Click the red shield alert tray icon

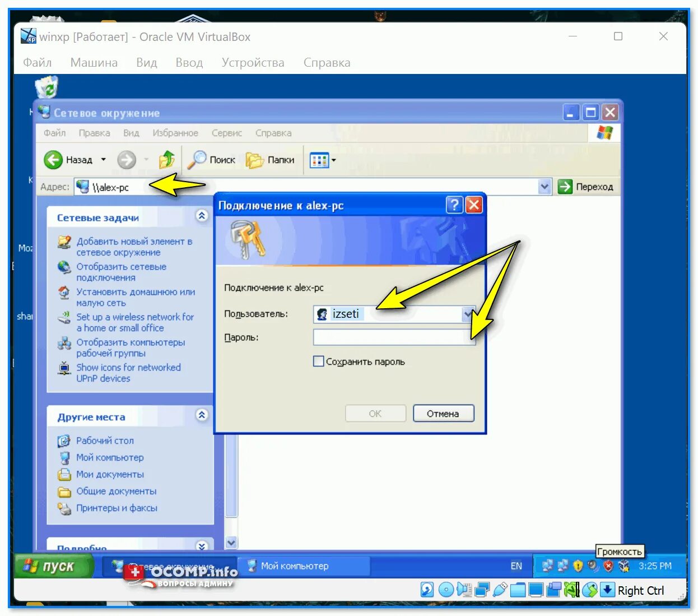(608, 566)
